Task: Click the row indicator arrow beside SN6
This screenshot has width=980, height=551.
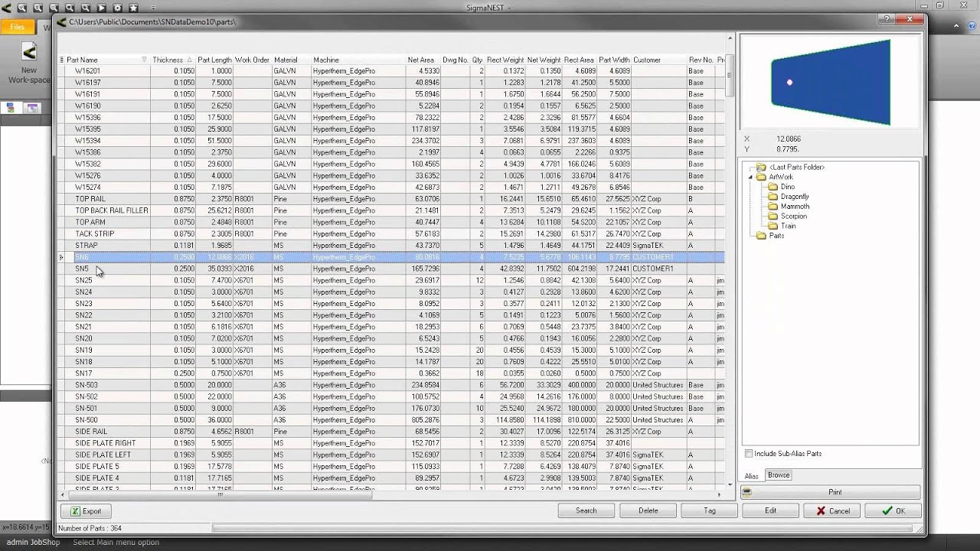Action: pos(61,257)
